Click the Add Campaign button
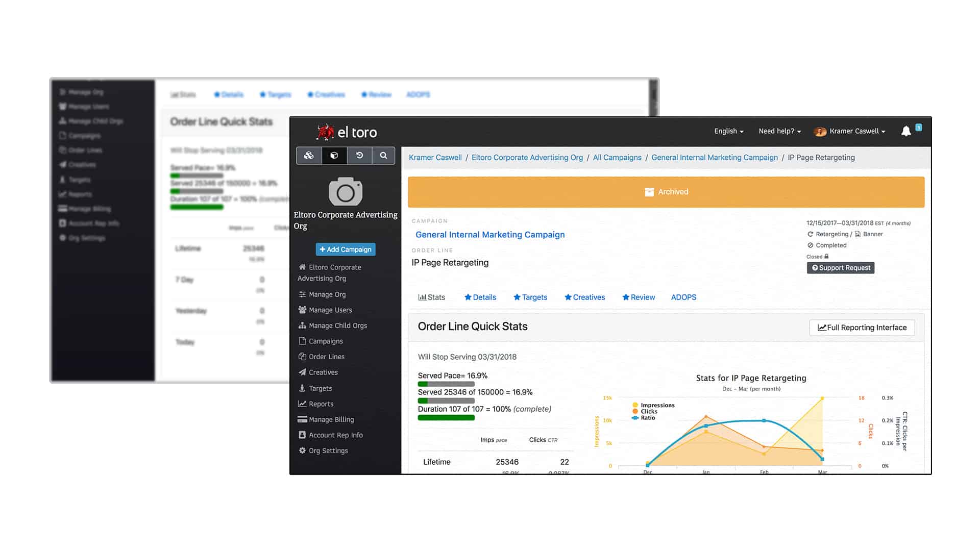Screen dimensions: 980x551 coord(346,249)
